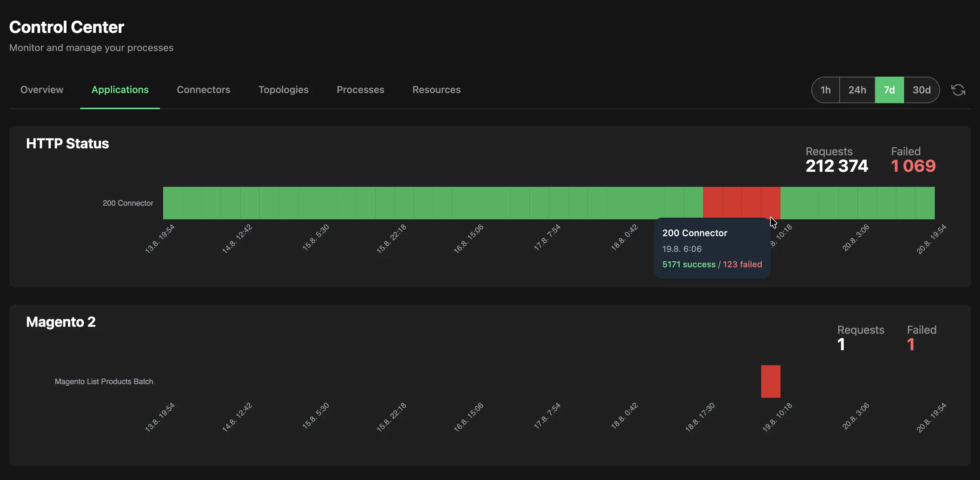The width and height of the screenshot is (980, 480).
Task: Open the Processes tab
Action: 360,90
